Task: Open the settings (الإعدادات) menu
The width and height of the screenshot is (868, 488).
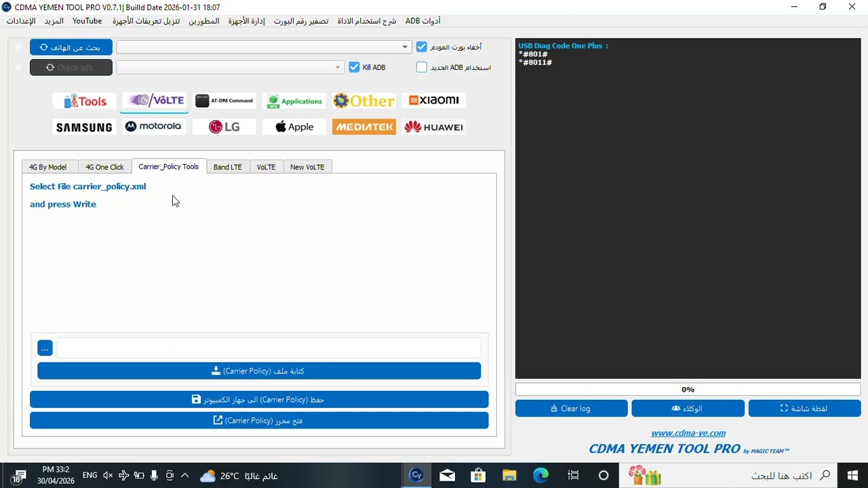Action: pos(21,21)
